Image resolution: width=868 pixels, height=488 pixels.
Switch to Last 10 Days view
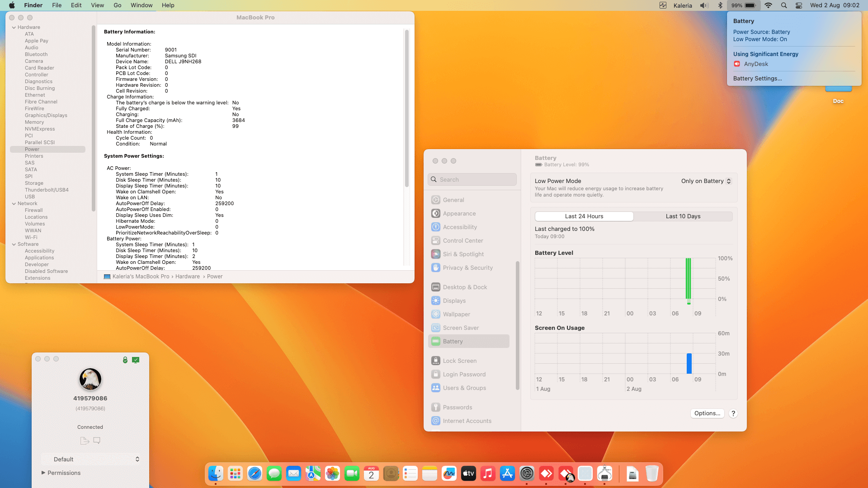683,216
